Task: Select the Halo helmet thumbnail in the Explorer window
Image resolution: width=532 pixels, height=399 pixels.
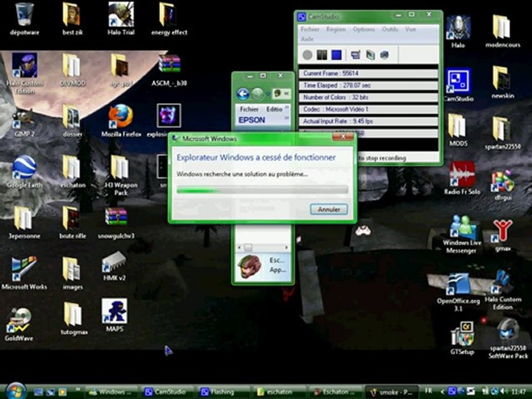Action: click(249, 266)
